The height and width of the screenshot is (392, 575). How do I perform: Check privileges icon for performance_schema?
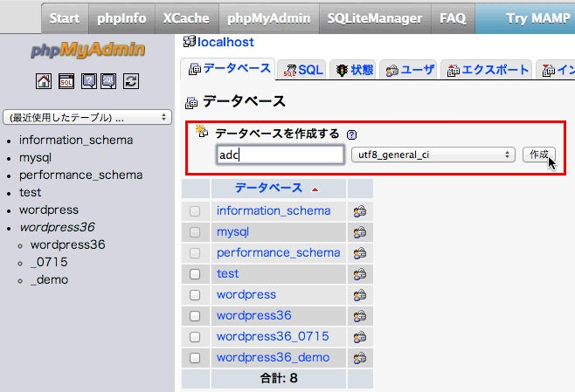pyautogui.click(x=360, y=253)
